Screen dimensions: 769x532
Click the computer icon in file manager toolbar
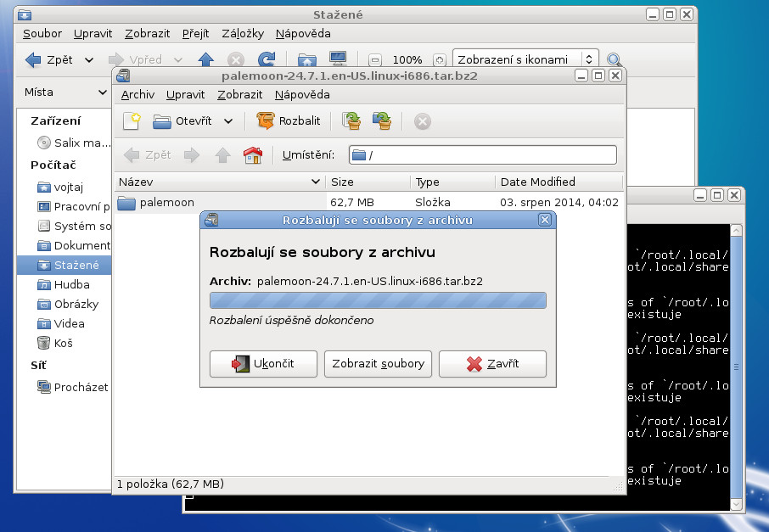tap(339, 59)
